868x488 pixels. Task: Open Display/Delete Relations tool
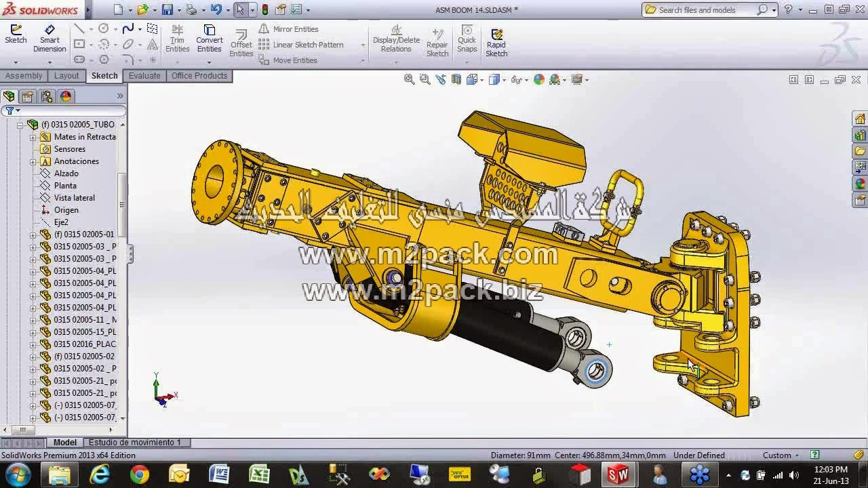(396, 39)
